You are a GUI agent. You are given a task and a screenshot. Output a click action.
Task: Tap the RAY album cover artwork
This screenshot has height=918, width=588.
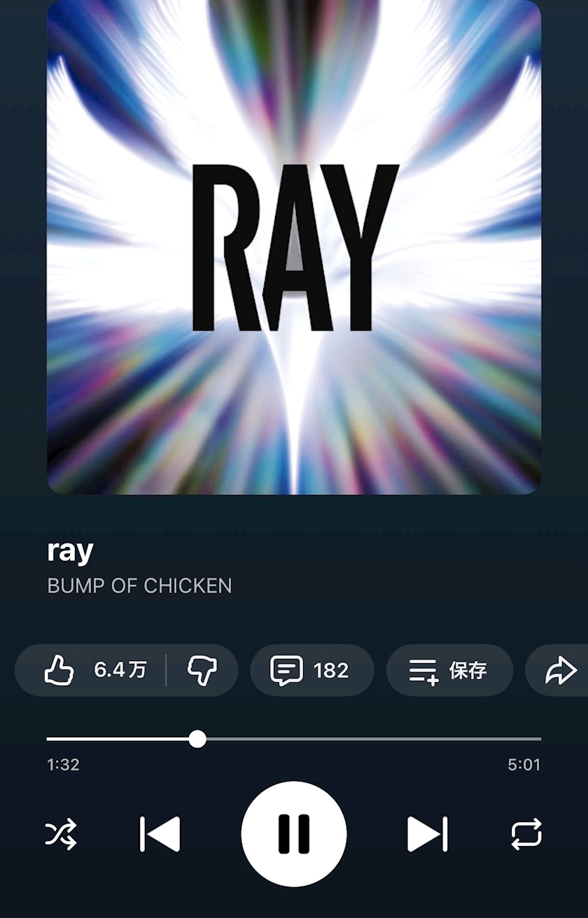click(x=294, y=247)
